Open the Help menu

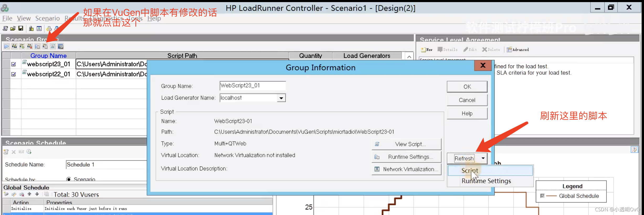coord(154,18)
